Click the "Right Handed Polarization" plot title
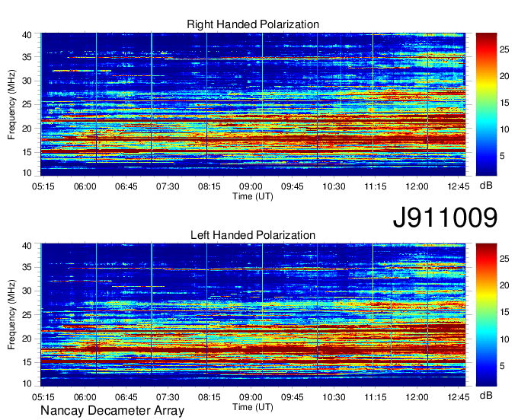 (253, 24)
